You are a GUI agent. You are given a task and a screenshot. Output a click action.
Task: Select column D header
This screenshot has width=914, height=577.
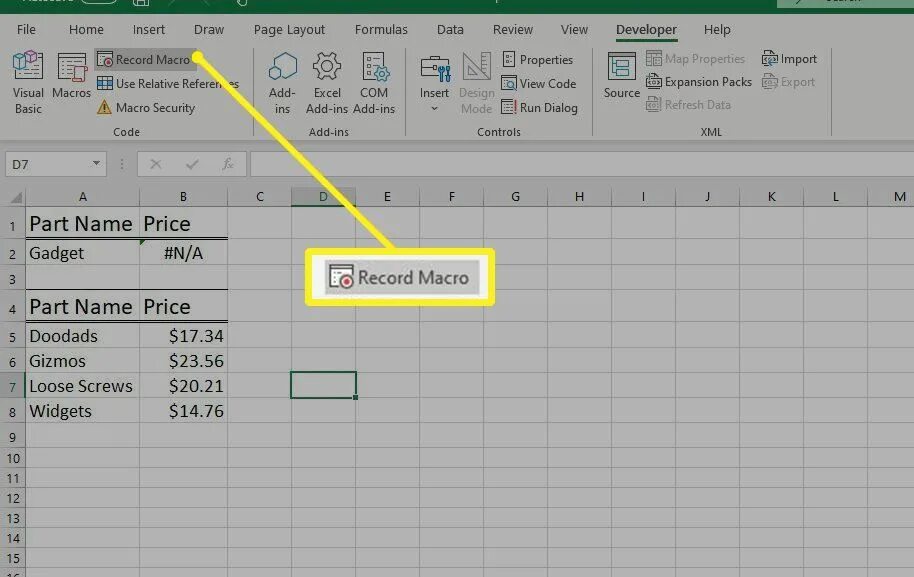[324, 197]
